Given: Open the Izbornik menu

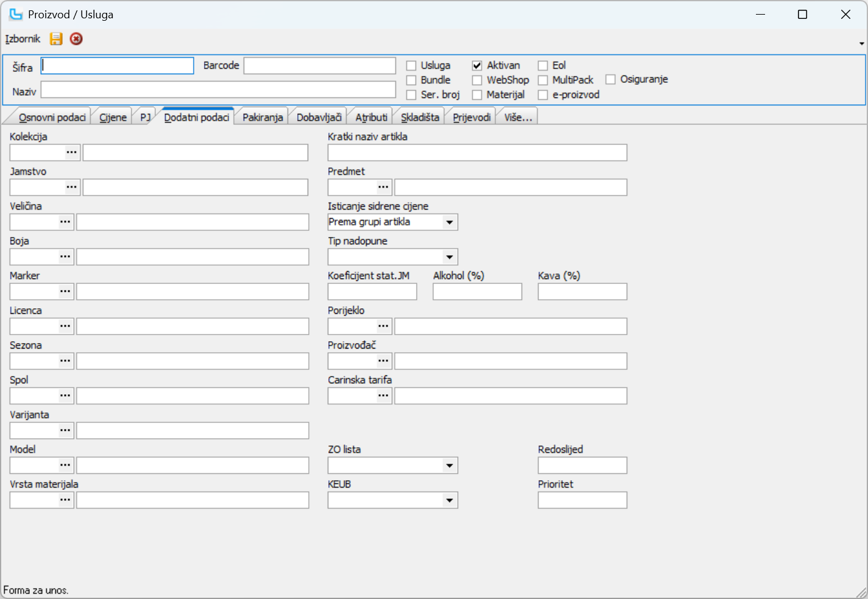Looking at the screenshot, I should (23, 39).
